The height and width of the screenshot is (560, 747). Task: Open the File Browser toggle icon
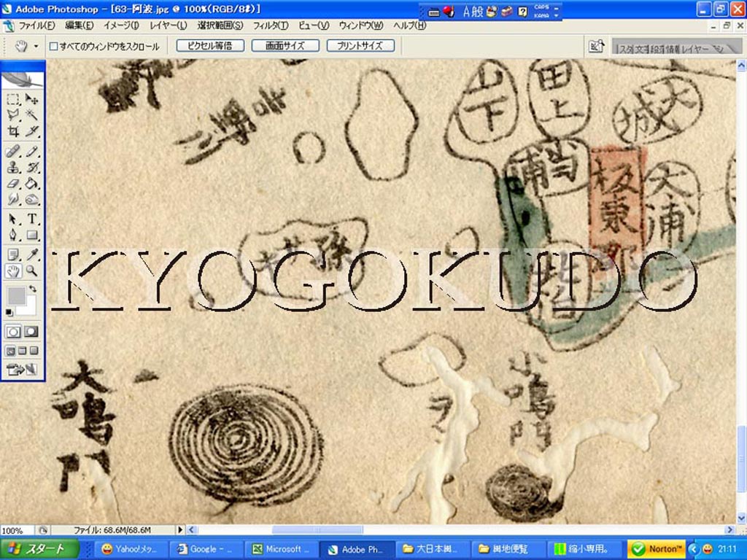[597, 46]
